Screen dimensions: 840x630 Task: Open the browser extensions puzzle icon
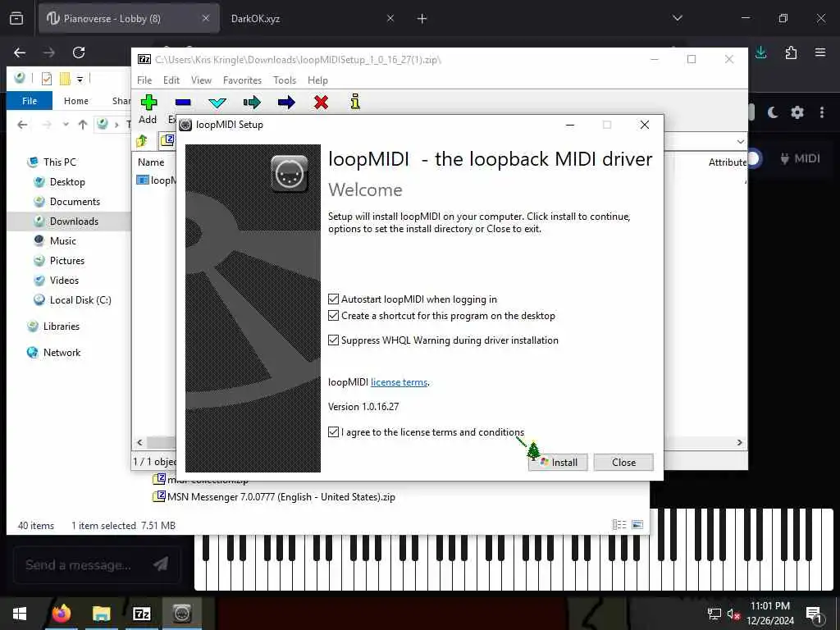click(x=791, y=52)
